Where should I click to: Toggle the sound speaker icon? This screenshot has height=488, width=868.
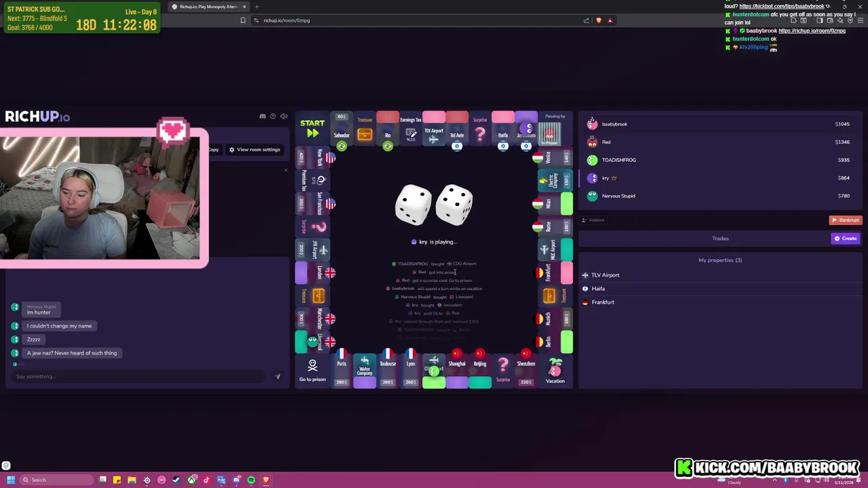coord(283,117)
